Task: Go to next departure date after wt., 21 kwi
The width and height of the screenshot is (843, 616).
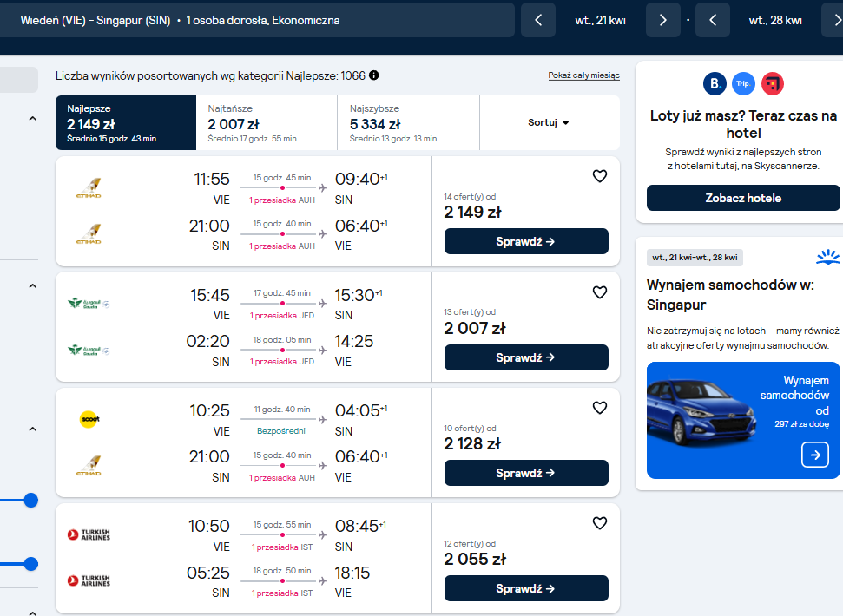Action: coord(663,21)
